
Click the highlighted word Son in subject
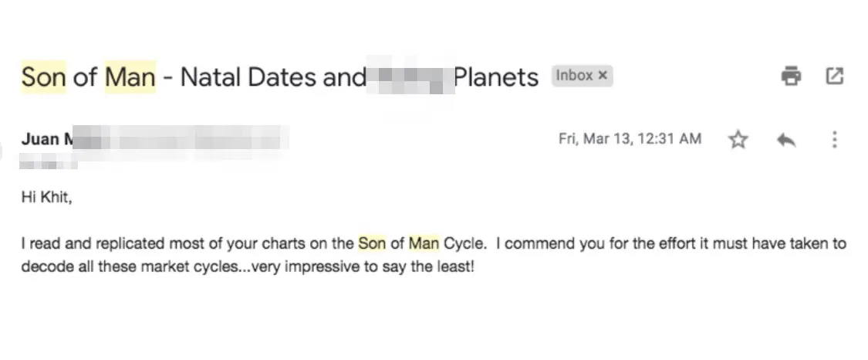point(44,77)
